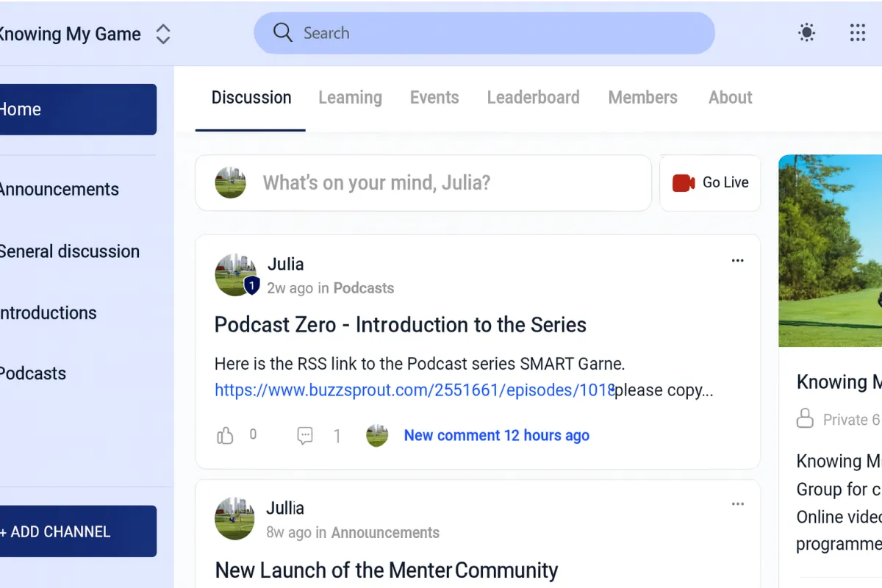Click the comment bubble icon on the Podcast Zero post
This screenshot has width=882, height=588.
[305, 436]
